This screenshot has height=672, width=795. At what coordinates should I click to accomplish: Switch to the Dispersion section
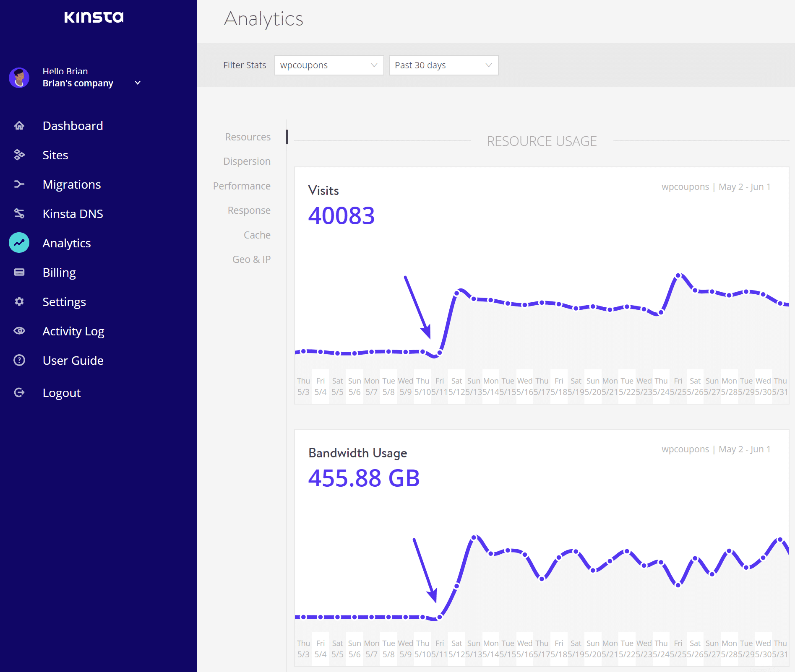(247, 161)
